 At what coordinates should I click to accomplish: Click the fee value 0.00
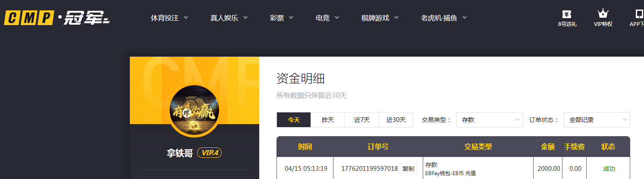(575, 169)
